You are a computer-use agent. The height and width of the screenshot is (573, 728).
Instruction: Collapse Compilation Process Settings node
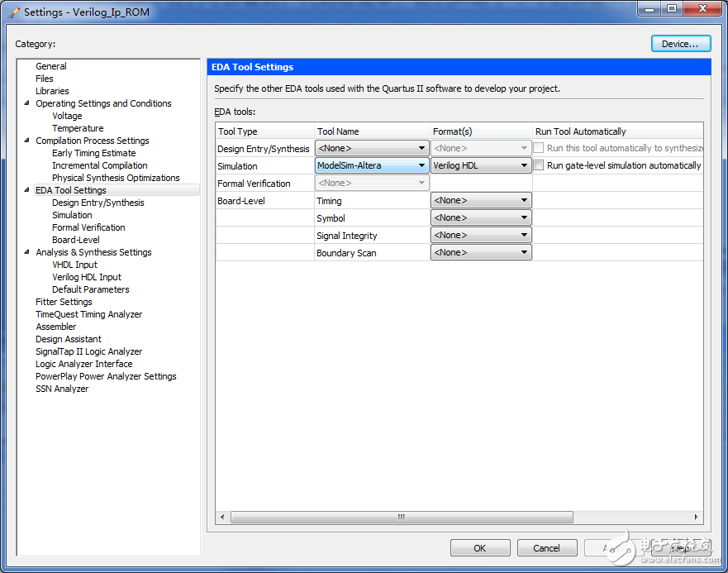[x=26, y=141]
